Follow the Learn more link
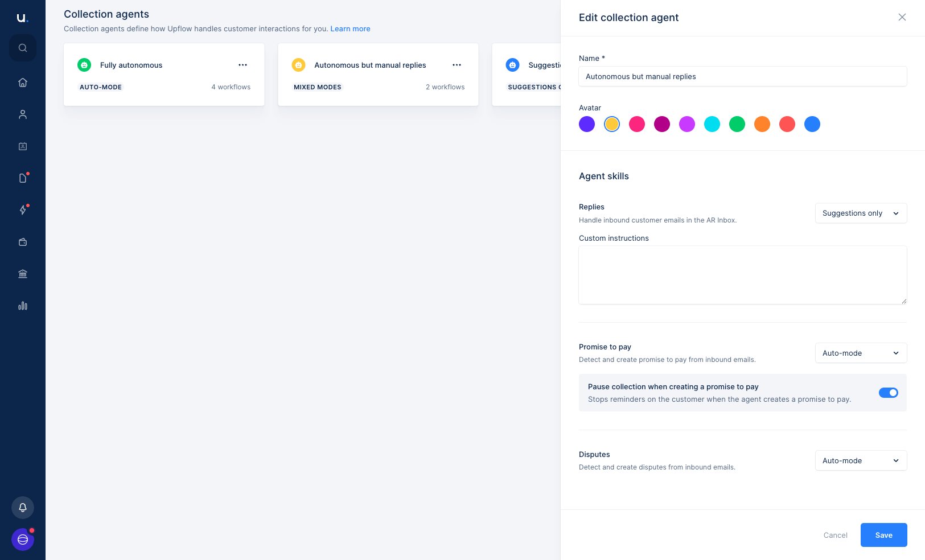This screenshot has width=925, height=560. 350,28
